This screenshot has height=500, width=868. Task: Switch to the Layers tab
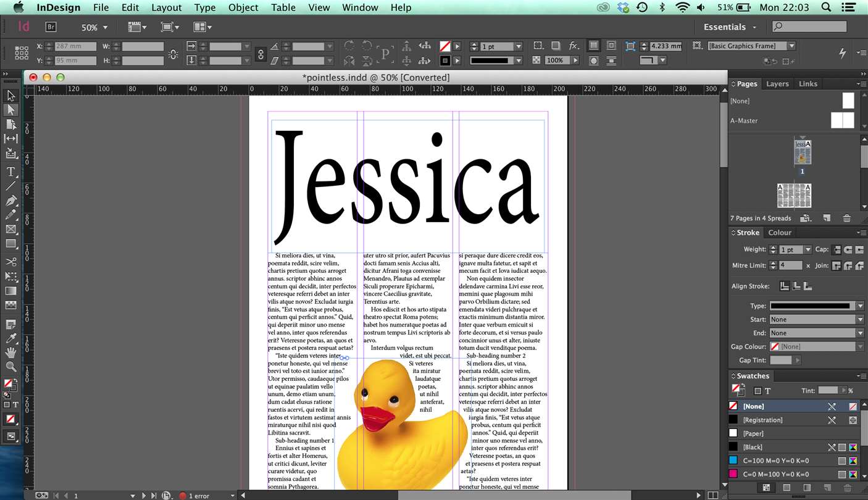pos(777,84)
